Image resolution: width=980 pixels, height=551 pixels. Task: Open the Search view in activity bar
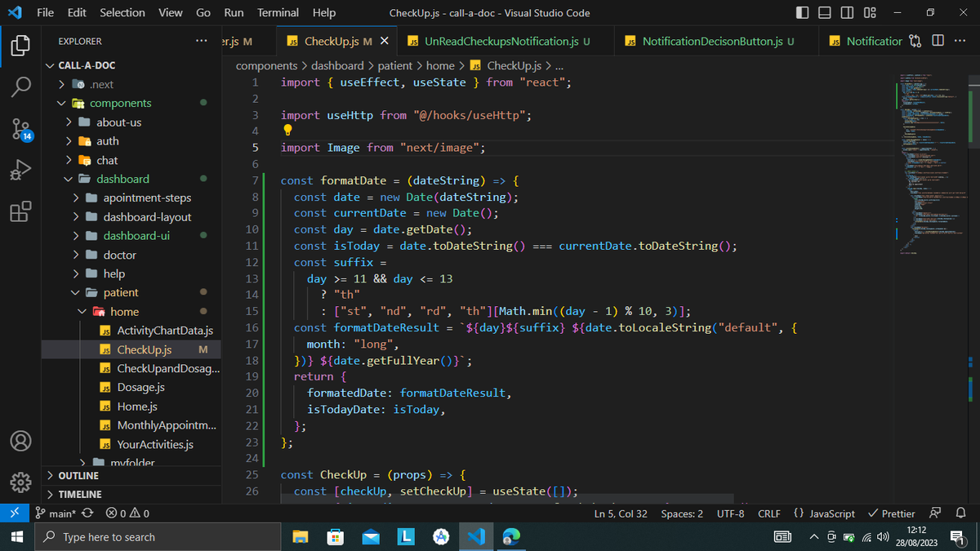click(20, 87)
